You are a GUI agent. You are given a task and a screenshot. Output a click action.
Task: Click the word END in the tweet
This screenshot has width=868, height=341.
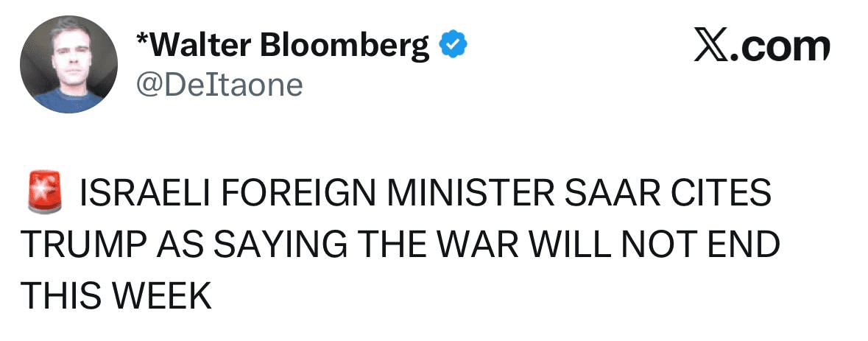tap(744, 245)
